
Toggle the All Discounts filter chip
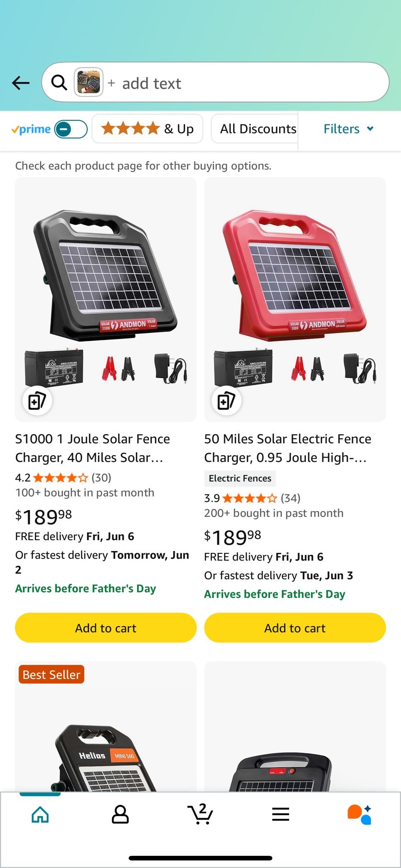[257, 129]
